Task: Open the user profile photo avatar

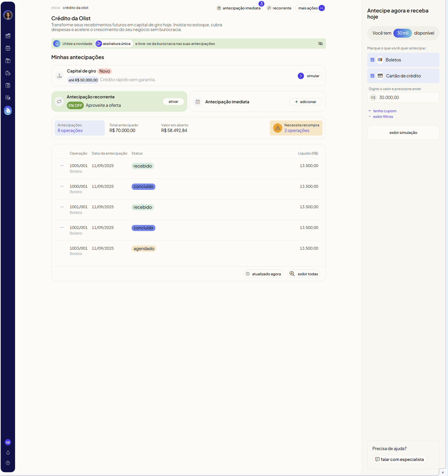Action: pos(8,15)
